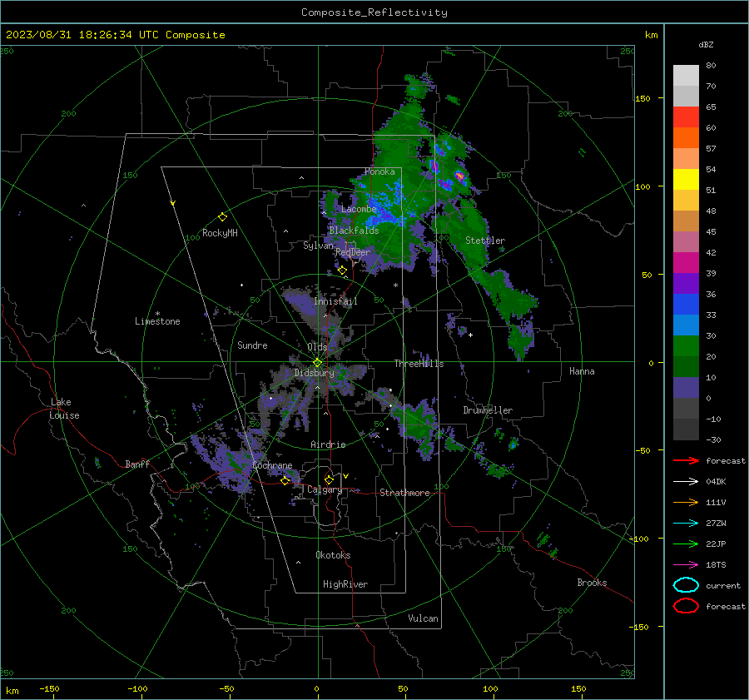Click the Stettler city label
Viewport: 749px width, 700px height.
point(485,241)
